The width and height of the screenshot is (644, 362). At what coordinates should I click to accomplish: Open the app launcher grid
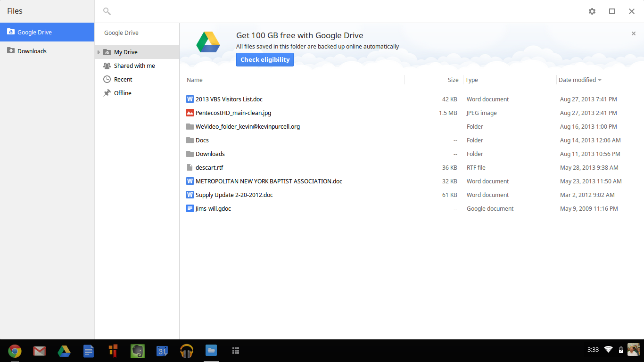(236, 351)
